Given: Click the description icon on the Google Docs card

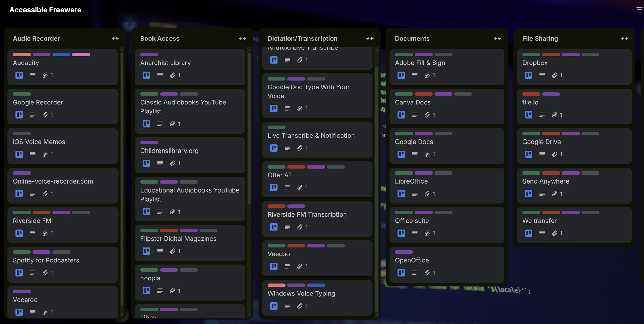Looking at the screenshot, I should (414, 154).
